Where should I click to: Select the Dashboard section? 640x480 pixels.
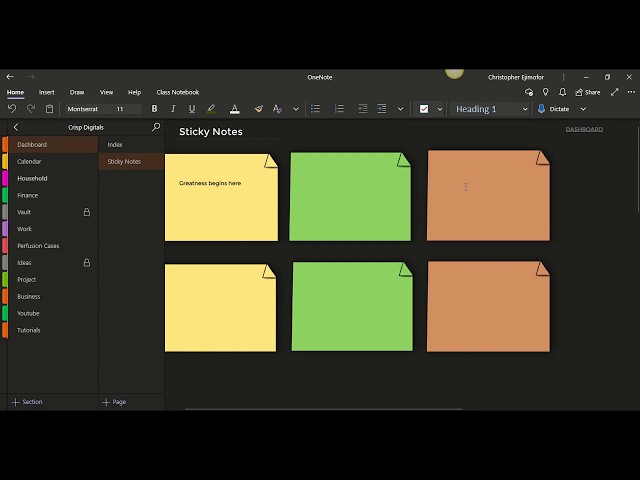click(x=53, y=144)
